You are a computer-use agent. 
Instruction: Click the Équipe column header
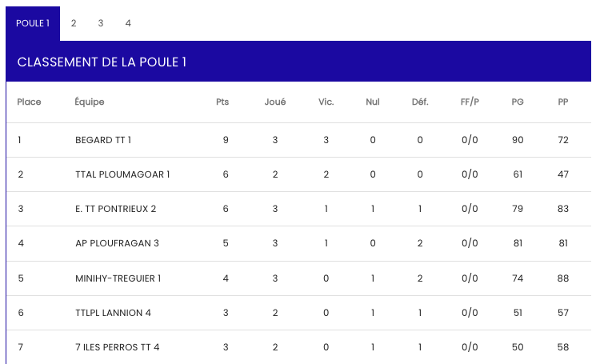[90, 102]
